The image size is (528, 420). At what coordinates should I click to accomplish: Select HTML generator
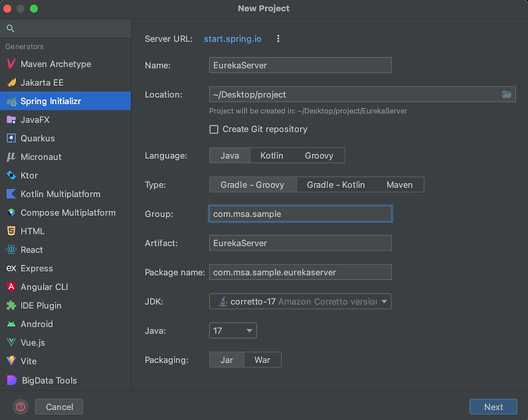[x=65, y=231]
